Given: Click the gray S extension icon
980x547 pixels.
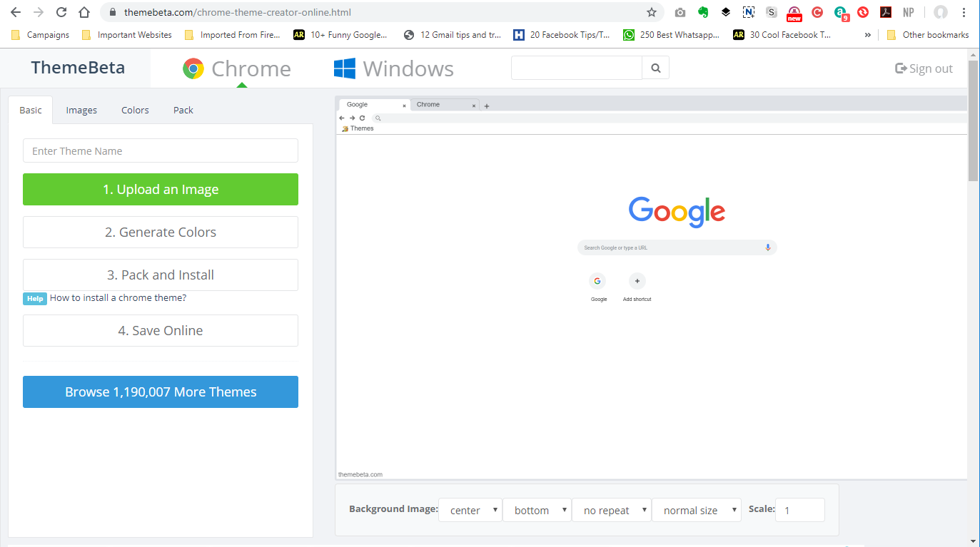Looking at the screenshot, I should point(772,12).
